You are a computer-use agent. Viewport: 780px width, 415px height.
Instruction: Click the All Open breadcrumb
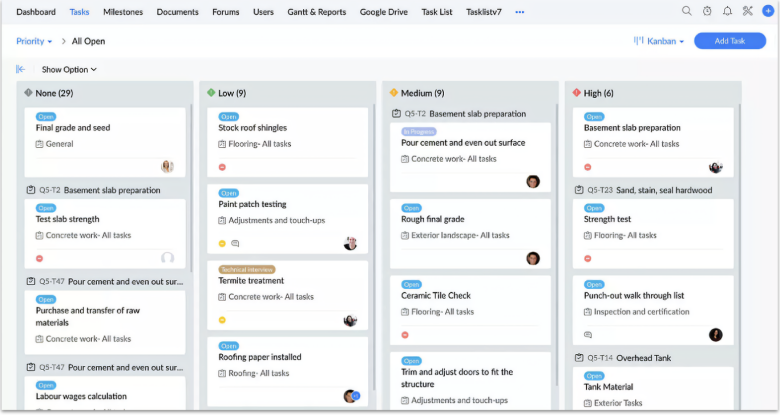(89, 41)
